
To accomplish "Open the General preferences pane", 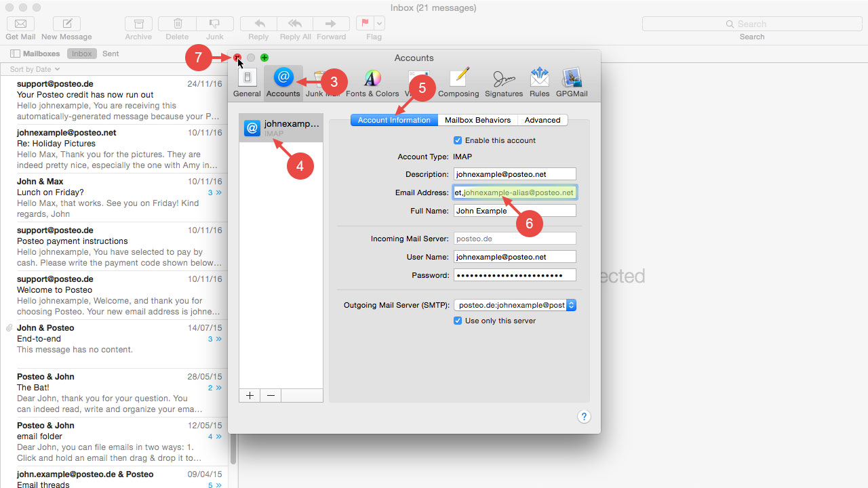I will (247, 81).
